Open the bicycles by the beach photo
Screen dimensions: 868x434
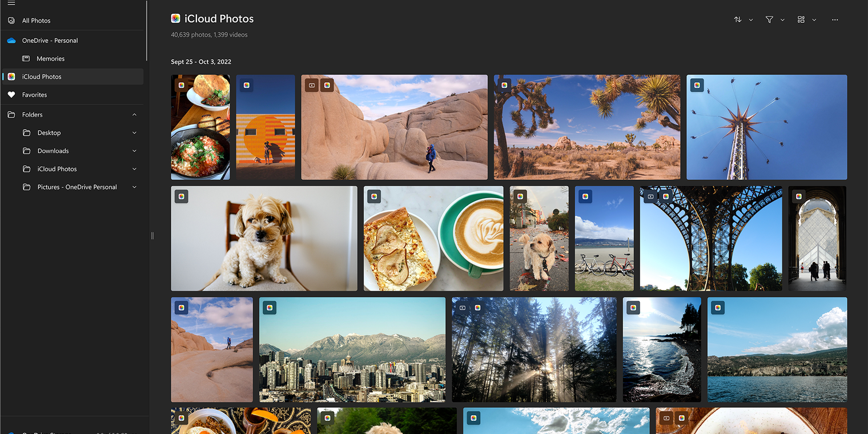coord(605,239)
